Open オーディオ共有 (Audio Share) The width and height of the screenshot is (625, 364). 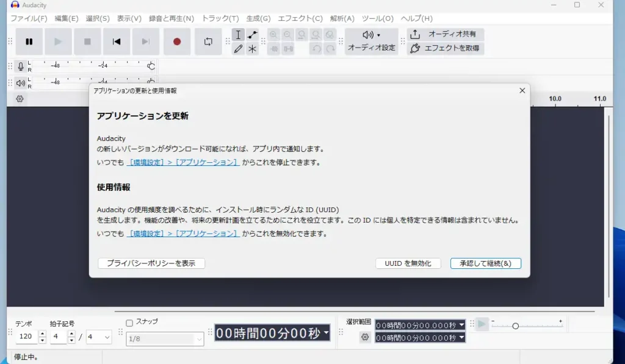(x=445, y=35)
